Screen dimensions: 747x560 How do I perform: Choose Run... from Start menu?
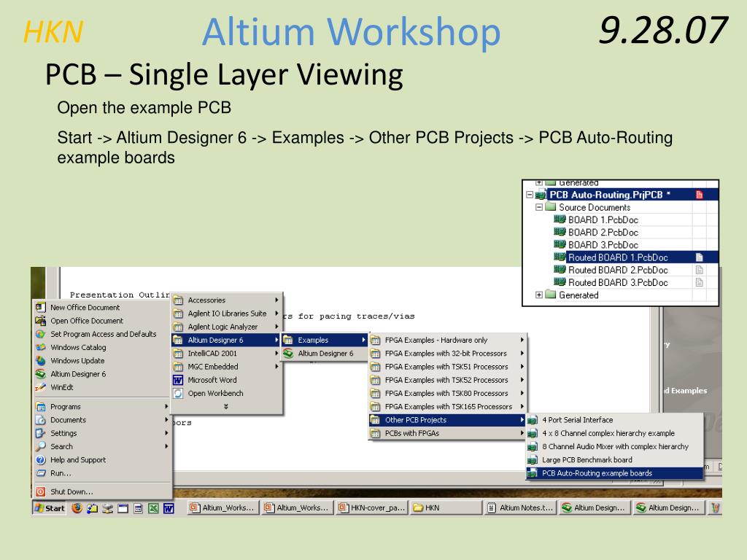[x=102, y=473]
